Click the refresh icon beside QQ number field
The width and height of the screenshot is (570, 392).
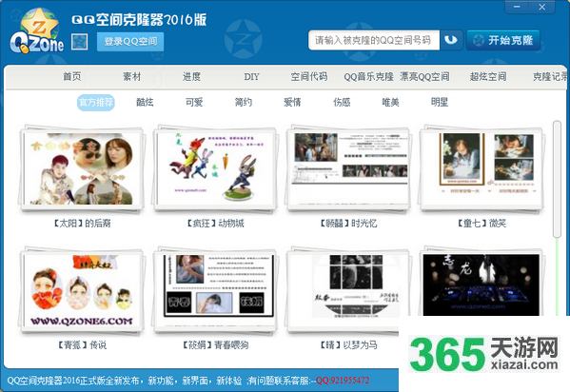coord(451,40)
